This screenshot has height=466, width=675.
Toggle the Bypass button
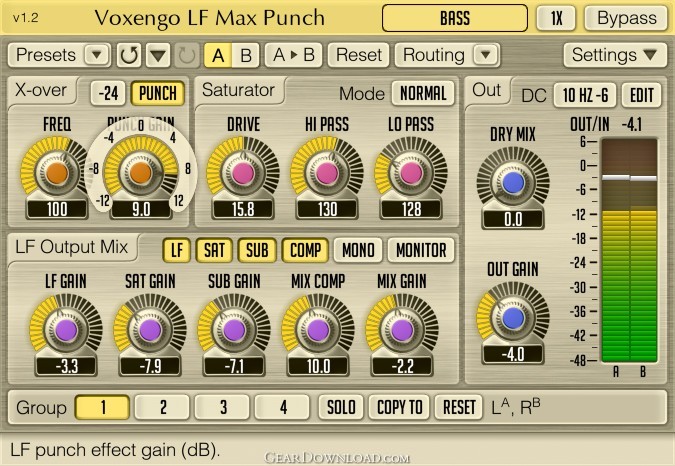[626, 18]
